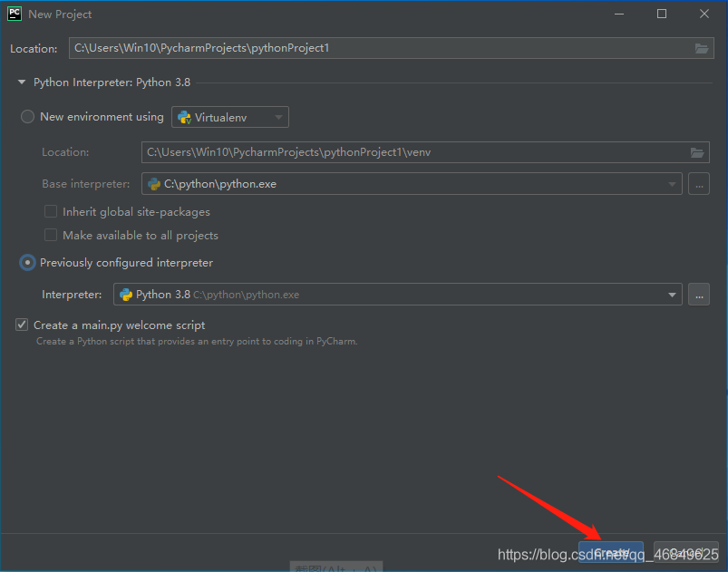
Task: Select Previously configured interpreter radio button
Action: click(x=27, y=263)
